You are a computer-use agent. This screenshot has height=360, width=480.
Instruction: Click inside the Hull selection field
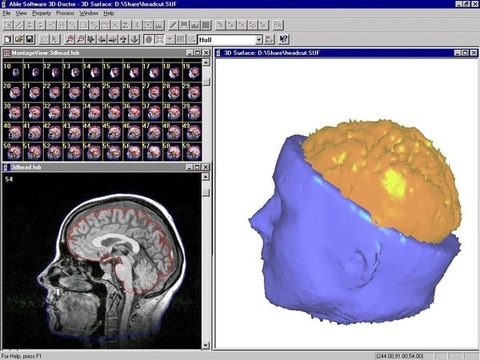[227, 40]
